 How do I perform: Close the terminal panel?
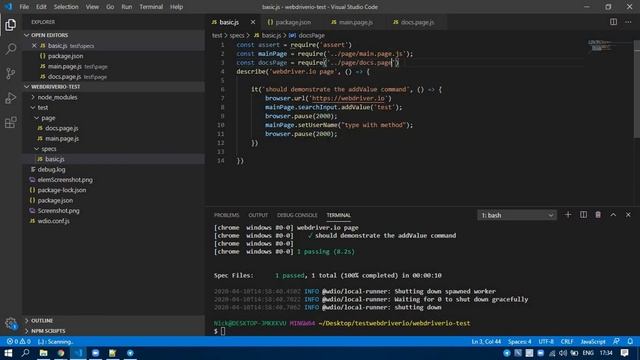(x=628, y=215)
